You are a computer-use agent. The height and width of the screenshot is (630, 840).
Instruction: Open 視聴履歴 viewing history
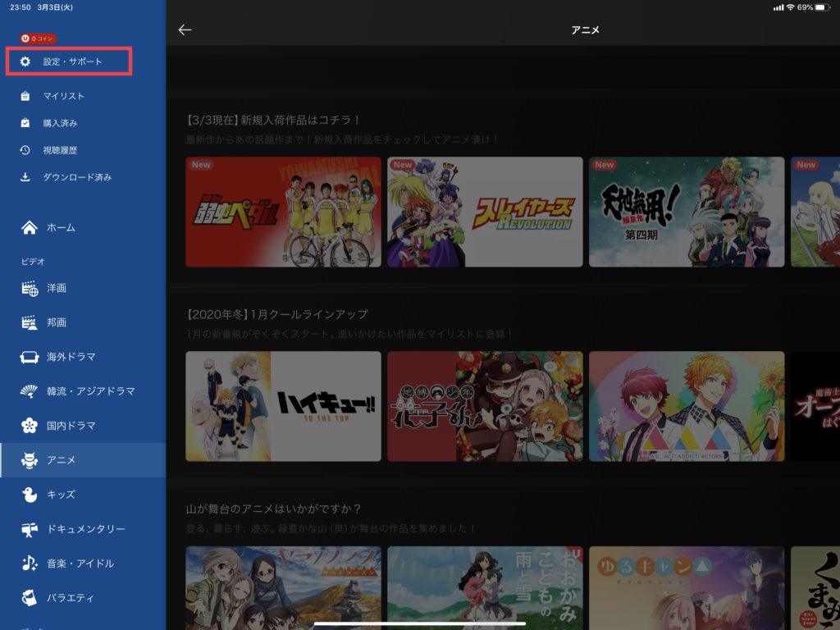point(60,150)
